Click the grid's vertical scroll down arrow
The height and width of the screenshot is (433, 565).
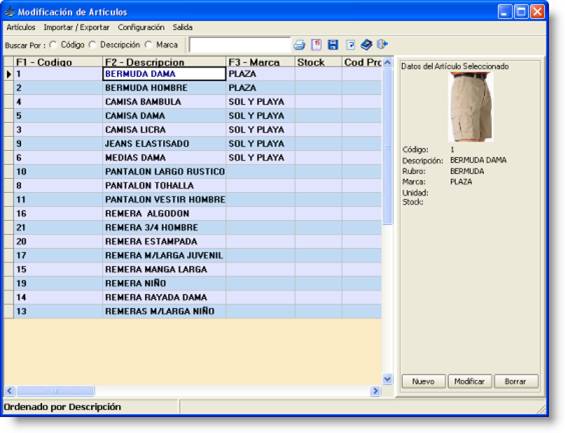coord(387,379)
